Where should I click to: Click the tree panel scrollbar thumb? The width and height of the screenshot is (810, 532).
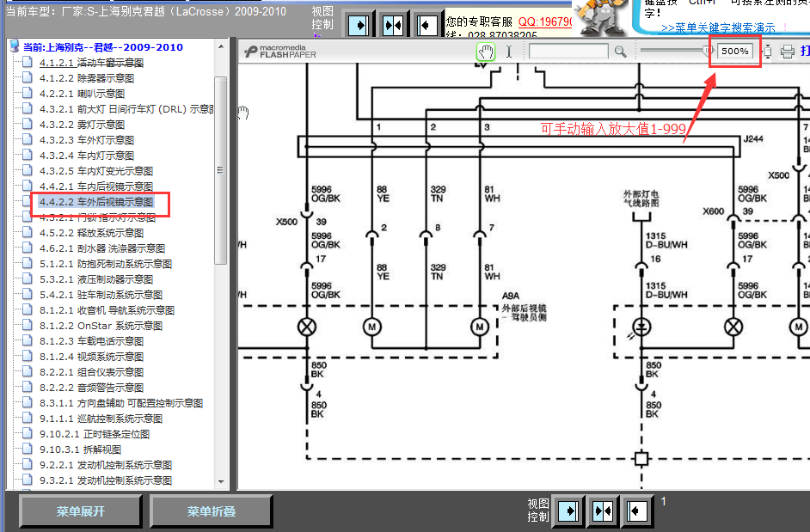coord(221,170)
